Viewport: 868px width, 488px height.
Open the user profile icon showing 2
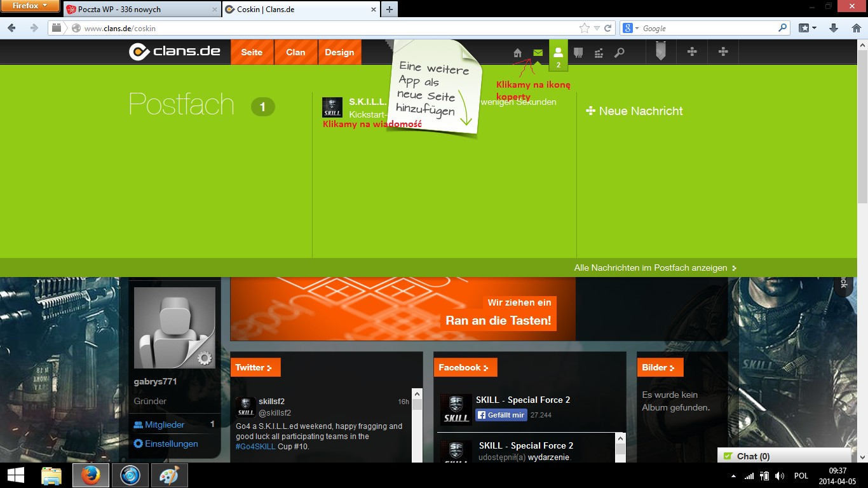point(559,55)
